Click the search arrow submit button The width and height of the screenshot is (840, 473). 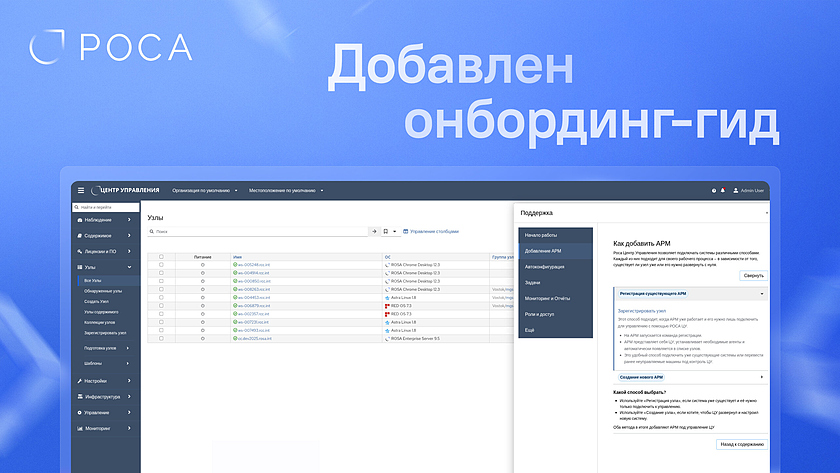[374, 231]
